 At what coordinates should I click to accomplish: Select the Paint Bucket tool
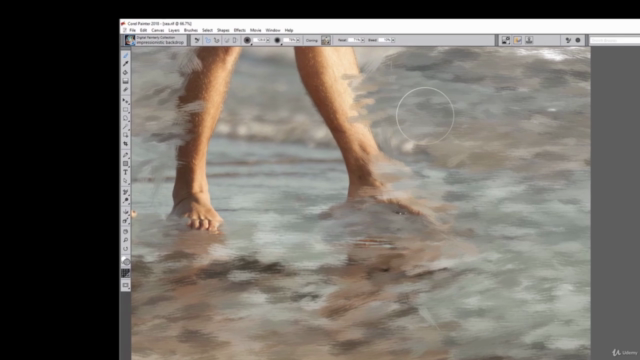tap(125, 72)
